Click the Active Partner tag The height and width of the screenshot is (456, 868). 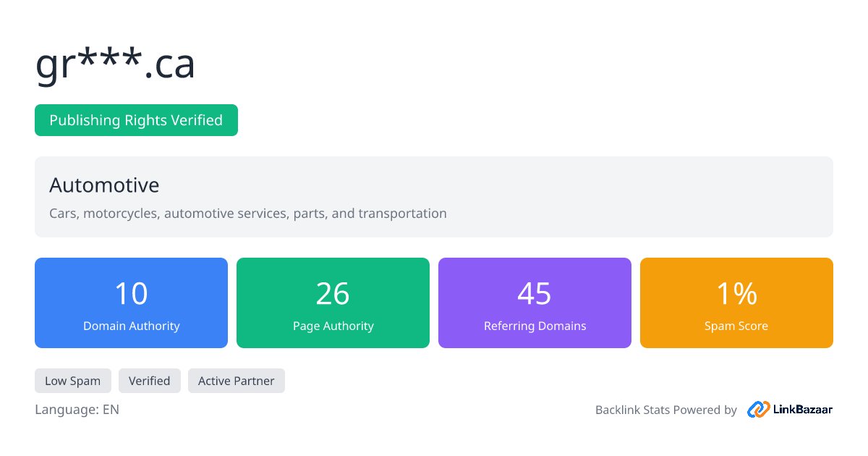[237, 381]
